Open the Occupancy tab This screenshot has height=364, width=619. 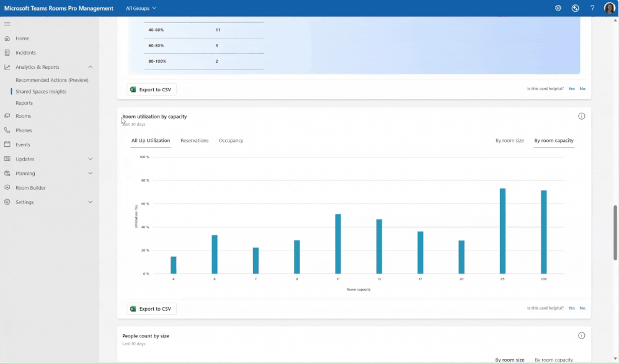pos(231,140)
